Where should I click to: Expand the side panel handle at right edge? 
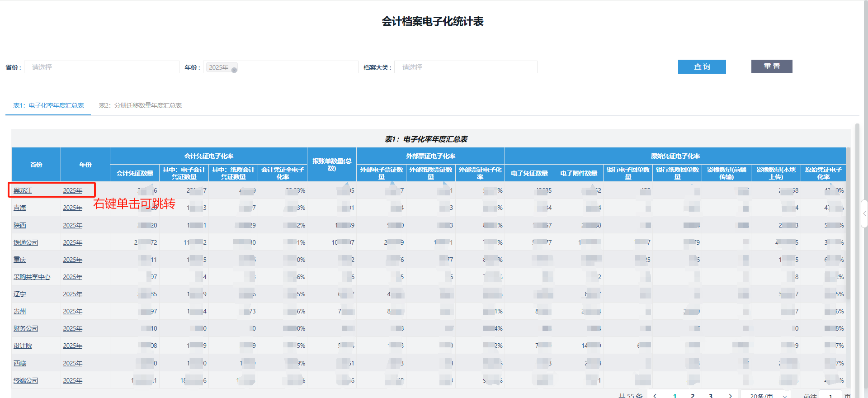864,214
